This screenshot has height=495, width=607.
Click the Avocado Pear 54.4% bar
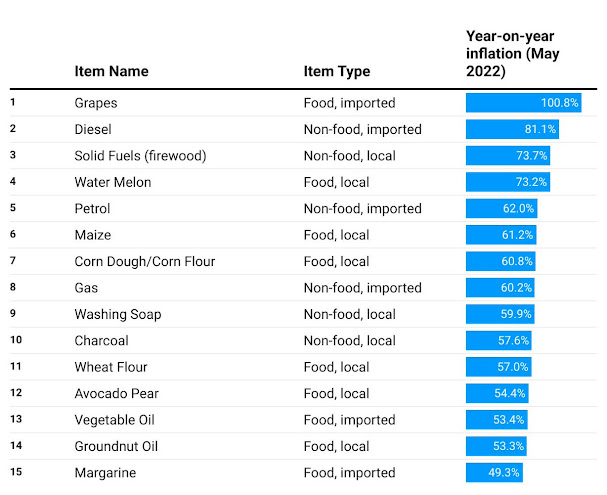click(x=497, y=393)
